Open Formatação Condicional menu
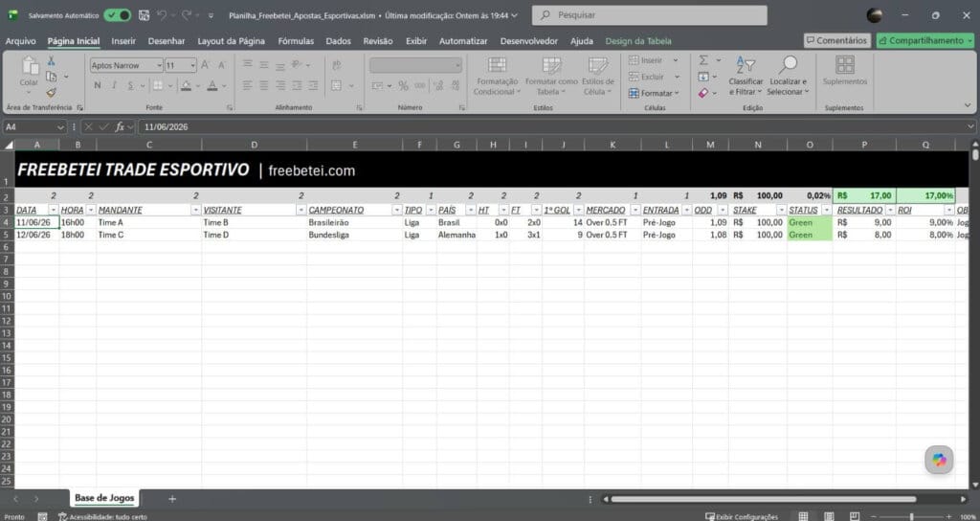 pos(497,77)
